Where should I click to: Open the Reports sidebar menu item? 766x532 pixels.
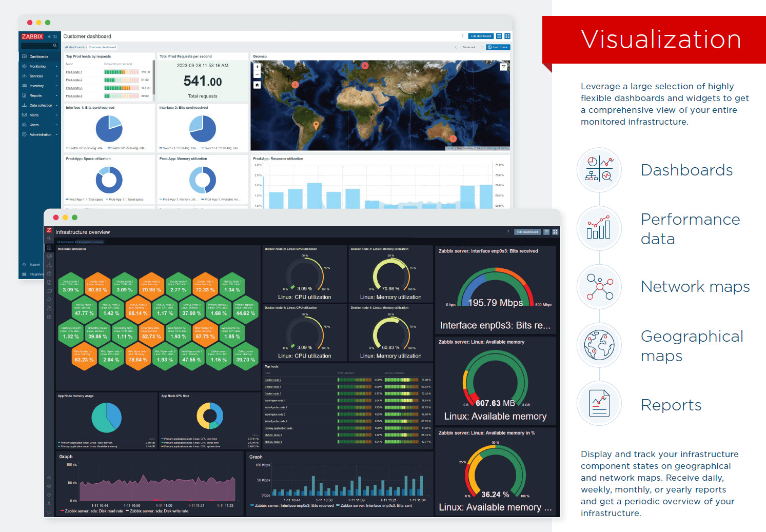pyautogui.click(x=35, y=95)
